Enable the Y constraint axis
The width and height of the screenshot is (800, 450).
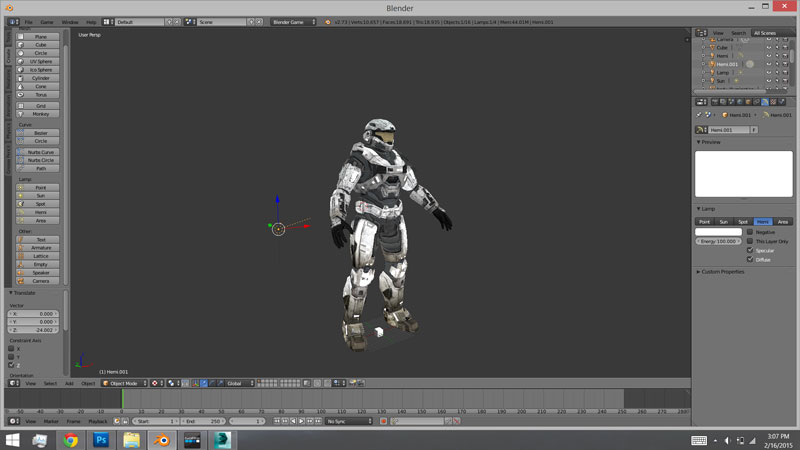(11, 357)
